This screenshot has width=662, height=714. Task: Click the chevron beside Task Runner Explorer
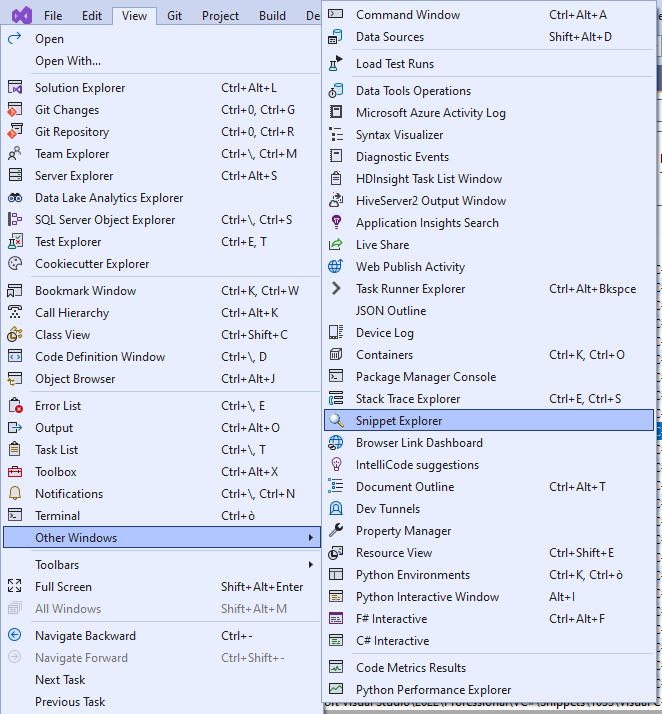point(336,288)
